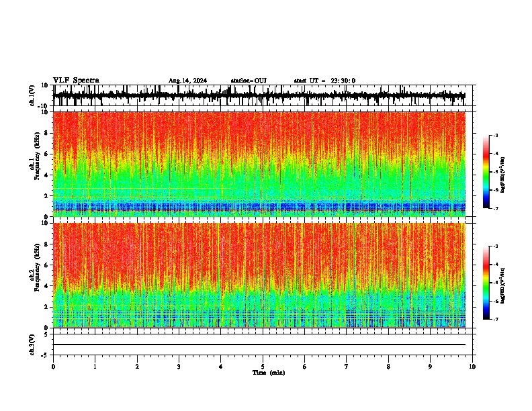Screen dimensions: 532x411
Task: Click time axis tick label '3'
Action: tap(179, 367)
